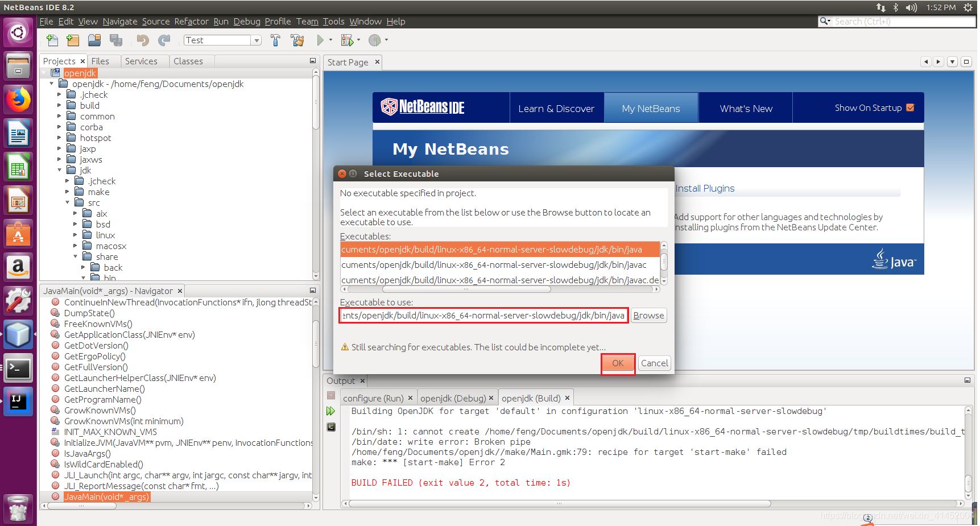Collapse the jdk folder in tree
Image resolution: width=980 pixels, height=526 pixels.
pyautogui.click(x=60, y=170)
